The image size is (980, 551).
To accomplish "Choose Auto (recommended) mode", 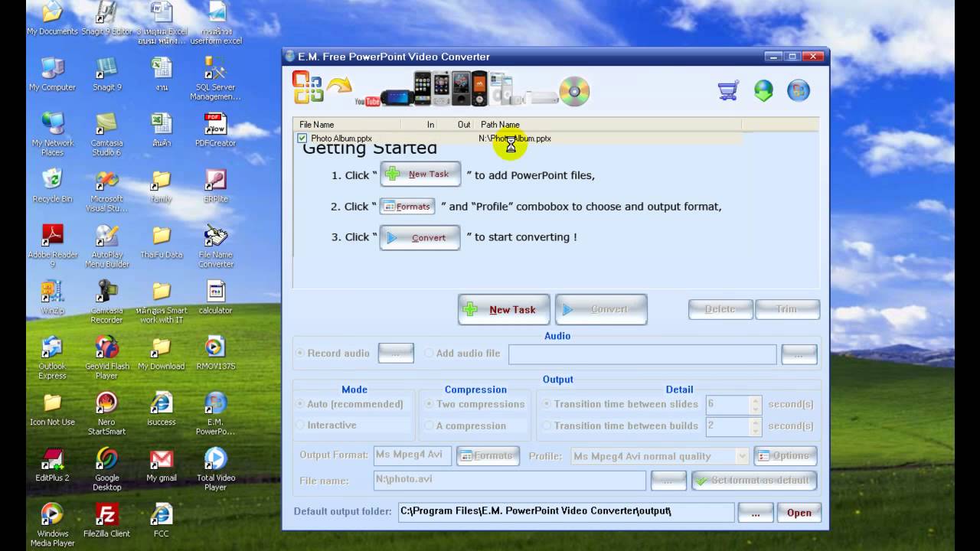I will click(300, 404).
